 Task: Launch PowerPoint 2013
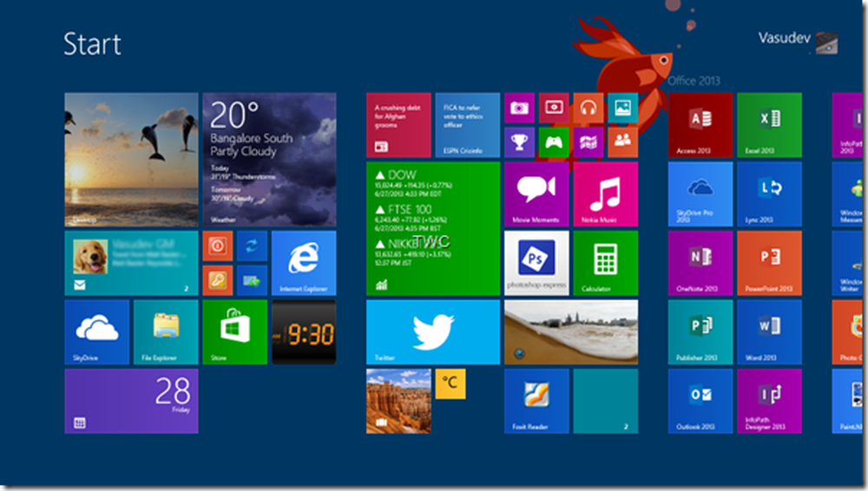click(769, 263)
